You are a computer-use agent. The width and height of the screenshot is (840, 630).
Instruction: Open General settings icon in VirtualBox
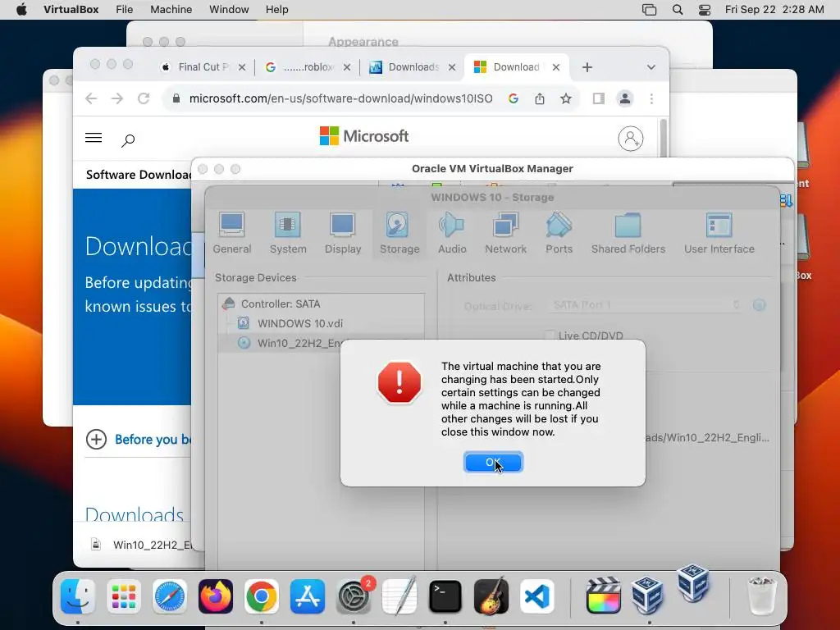(x=232, y=233)
